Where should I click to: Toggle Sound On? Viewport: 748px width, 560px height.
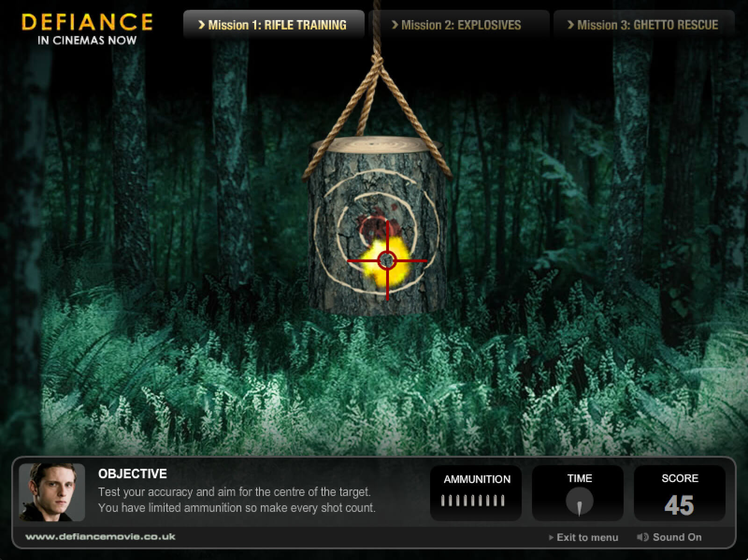[669, 537]
